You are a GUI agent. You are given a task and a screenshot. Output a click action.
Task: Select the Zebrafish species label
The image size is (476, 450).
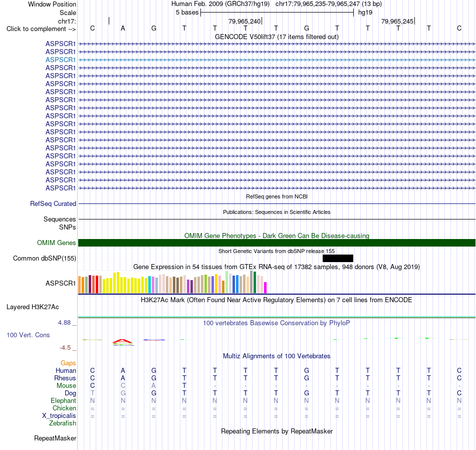(x=63, y=423)
